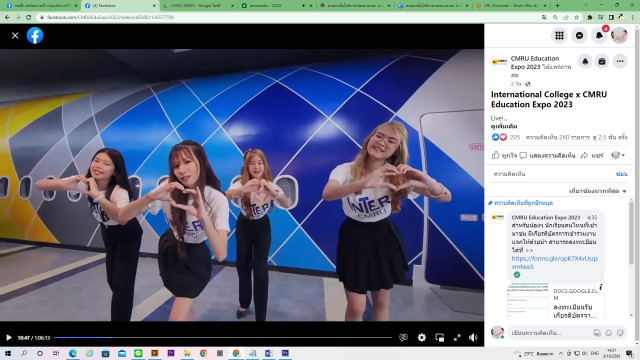Screen dimensions: 640x360
Task: Click the post notification bell beside CMRU Education
Action: (x=585, y=61)
